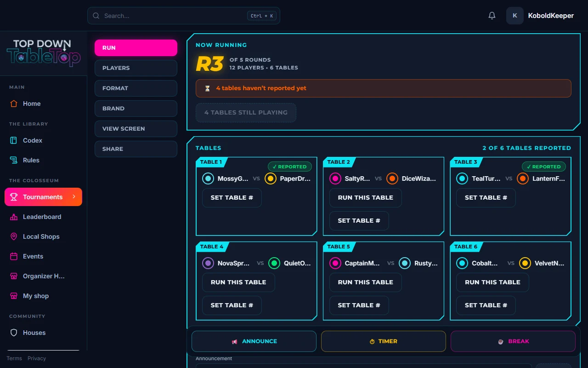Viewport: 588px width, 368px height.
Task: Click the Houses shield icon
Action: 14,333
